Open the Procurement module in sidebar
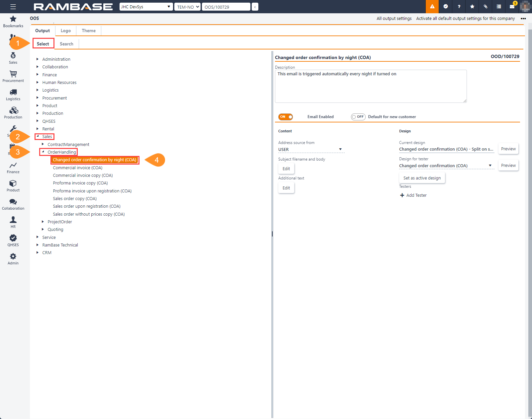The image size is (532, 419). pos(13,76)
